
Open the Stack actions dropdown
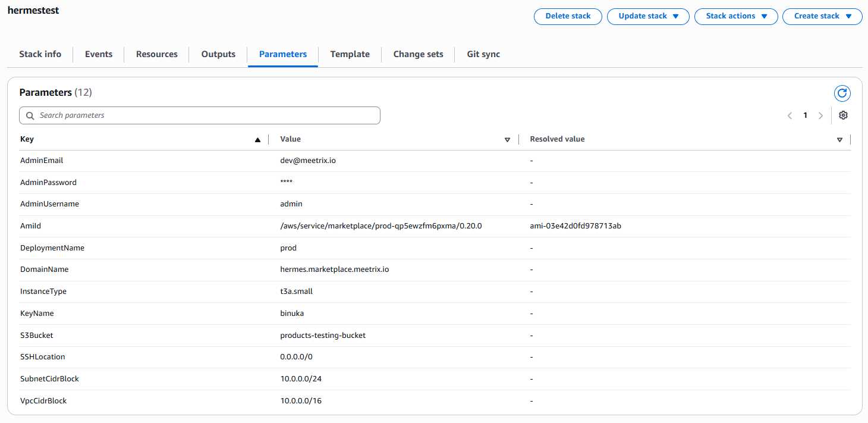click(x=736, y=16)
